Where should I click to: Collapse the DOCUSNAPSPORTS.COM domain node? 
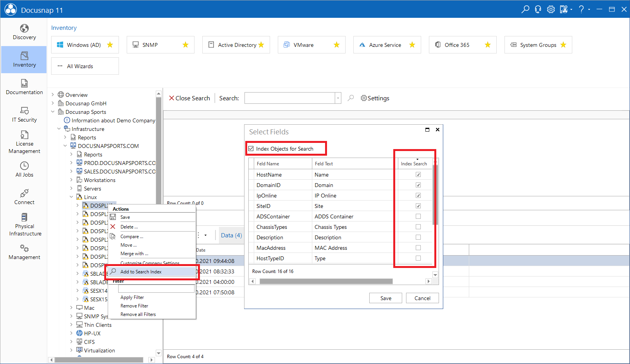[65, 146]
